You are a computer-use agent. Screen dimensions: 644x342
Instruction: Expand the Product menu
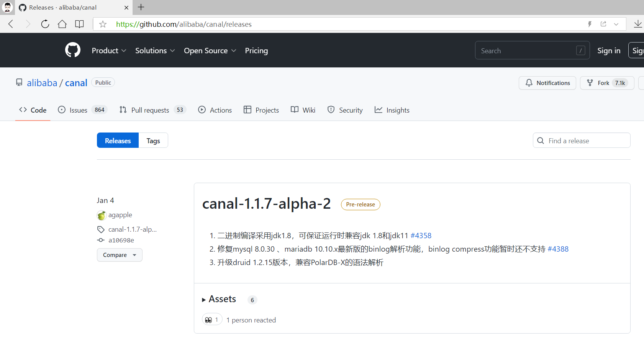(x=109, y=51)
